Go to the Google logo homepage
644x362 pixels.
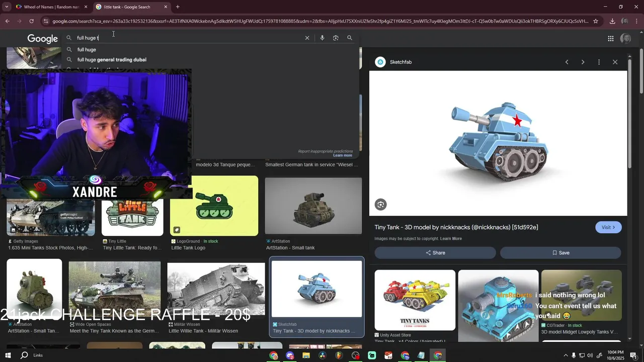[43, 39]
